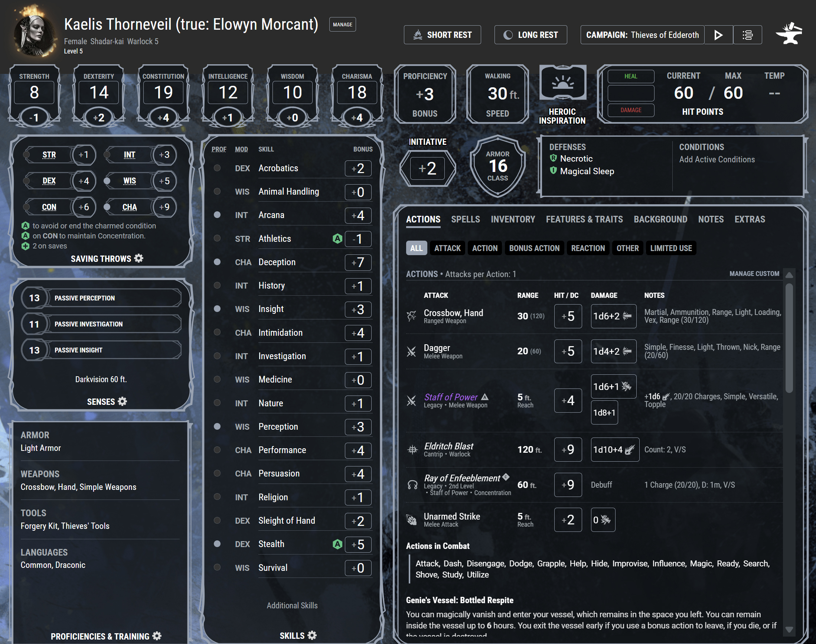Launch the campaign play arrow button
Screen dimensions: 816x644
tap(718, 35)
